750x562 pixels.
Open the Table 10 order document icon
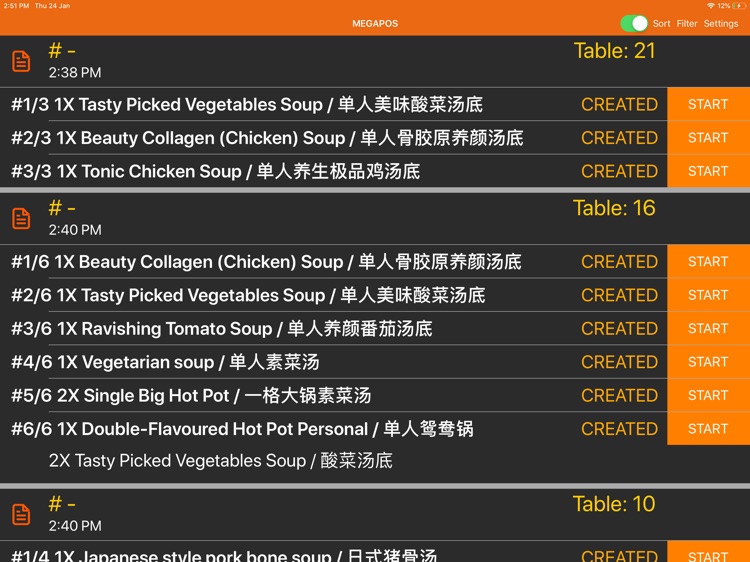[21, 515]
